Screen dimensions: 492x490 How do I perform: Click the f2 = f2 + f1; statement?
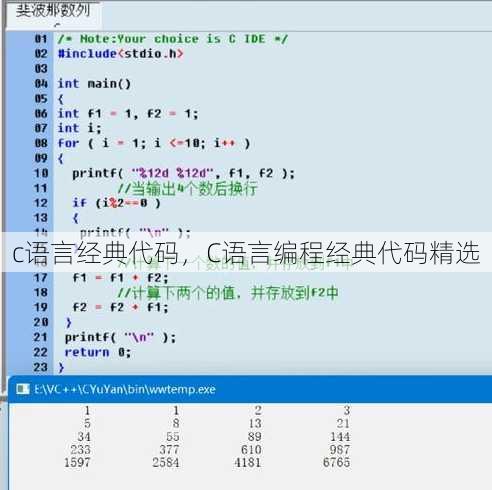(120, 307)
